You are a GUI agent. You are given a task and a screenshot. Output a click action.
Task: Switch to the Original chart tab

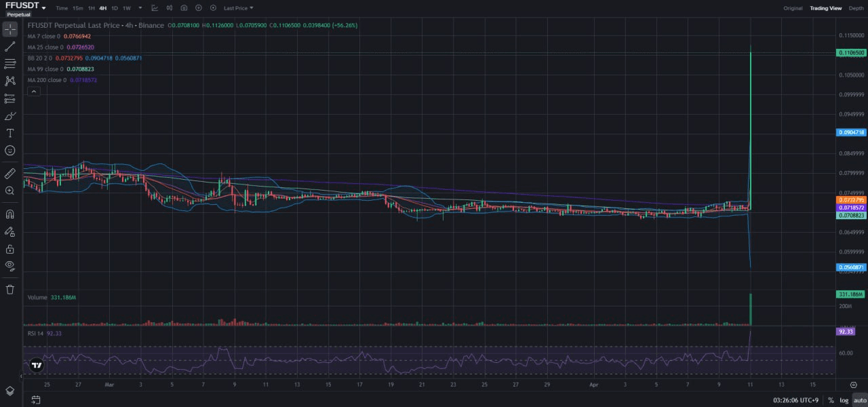pos(792,7)
